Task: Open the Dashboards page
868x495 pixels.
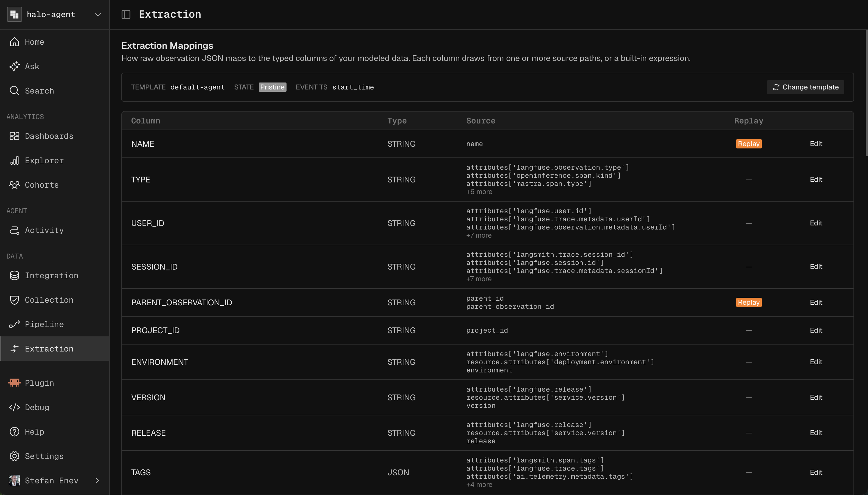Action: click(55, 136)
